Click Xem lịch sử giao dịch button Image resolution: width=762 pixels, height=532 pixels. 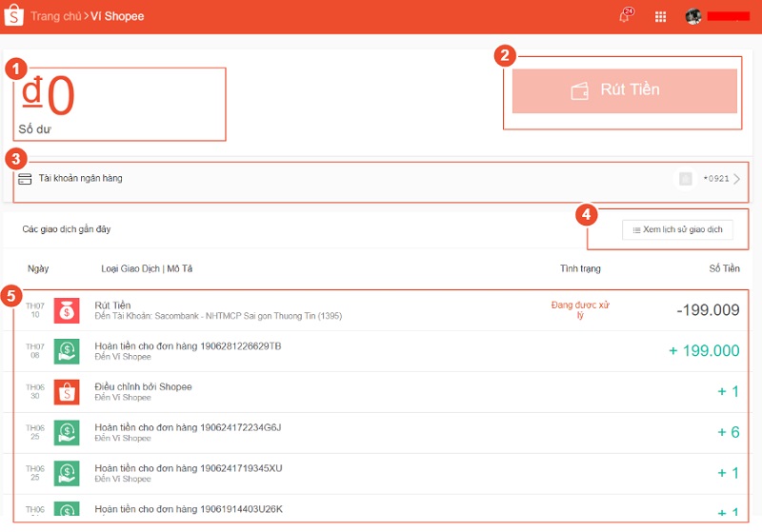pyautogui.click(x=677, y=229)
